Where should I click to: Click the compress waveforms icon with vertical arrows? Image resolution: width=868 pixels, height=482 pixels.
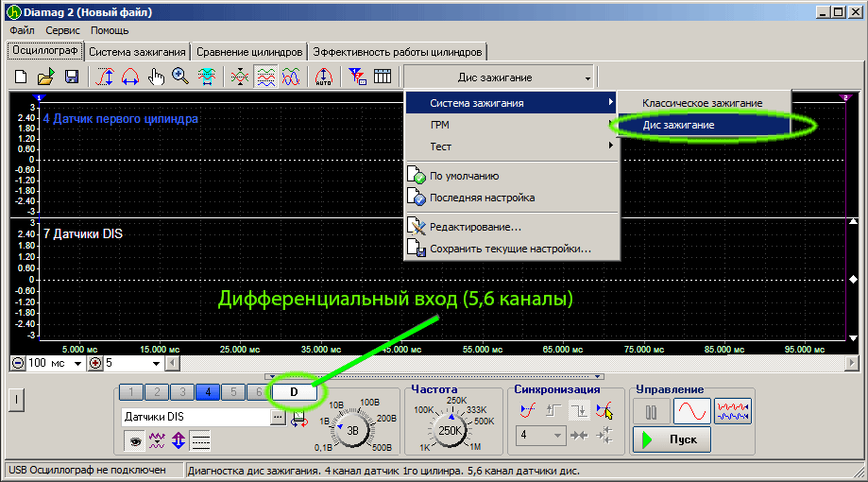(240, 77)
